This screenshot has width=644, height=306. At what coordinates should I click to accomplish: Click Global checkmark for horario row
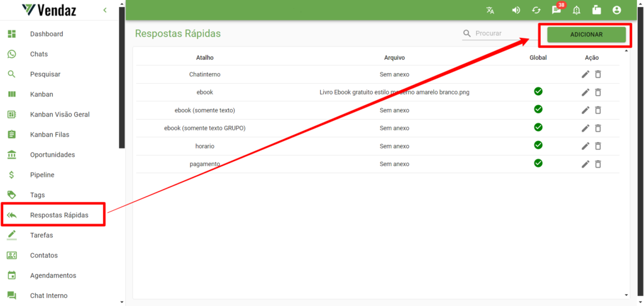click(x=538, y=145)
